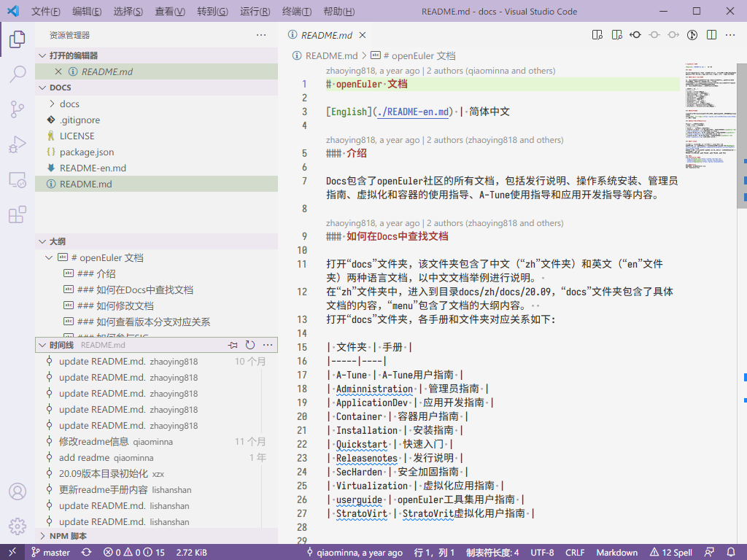This screenshot has width=747, height=560.
Task: Click the toggle file blame icon
Action: point(692,35)
